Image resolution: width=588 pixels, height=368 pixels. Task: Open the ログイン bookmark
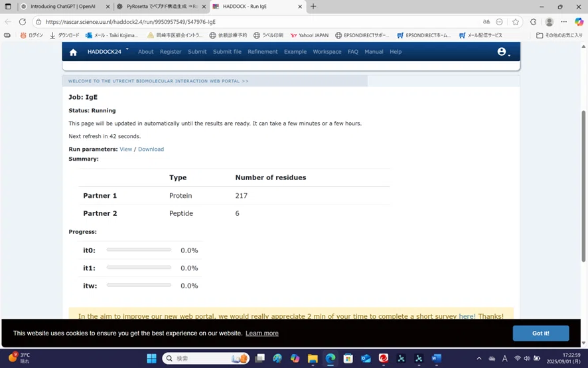pyautogui.click(x=31, y=35)
